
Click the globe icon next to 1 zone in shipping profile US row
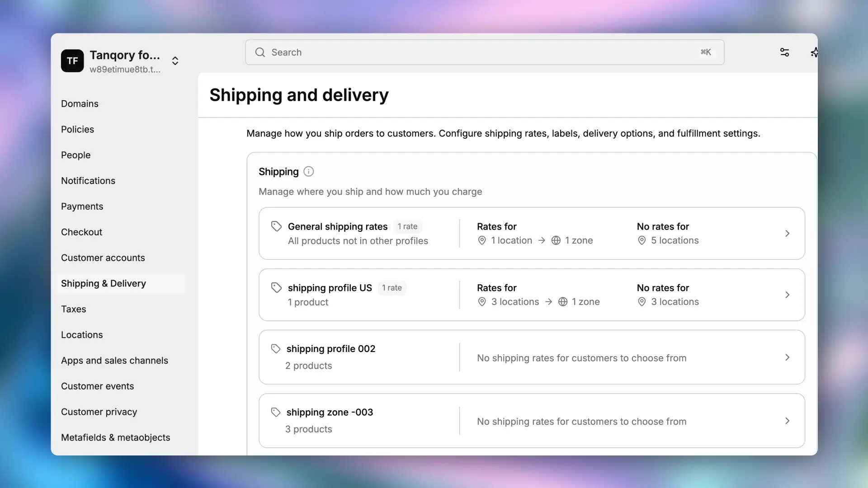[x=563, y=302]
